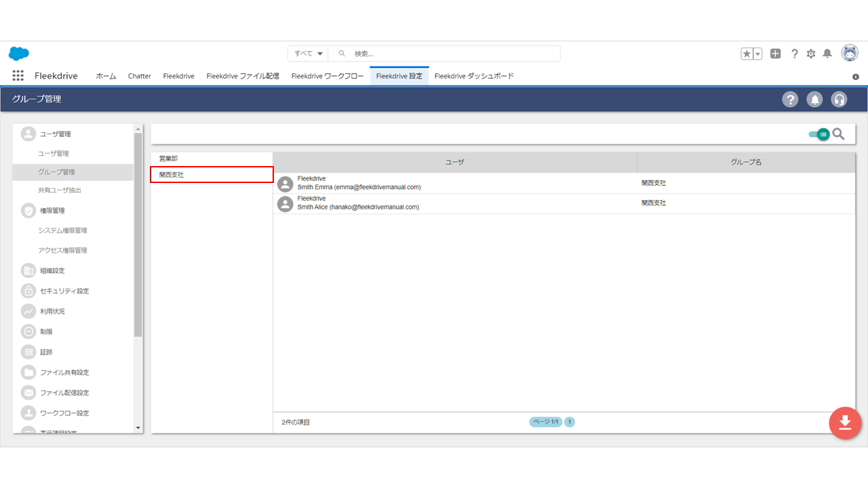Click the グループ名 column header
The image size is (868, 488).
(x=746, y=162)
